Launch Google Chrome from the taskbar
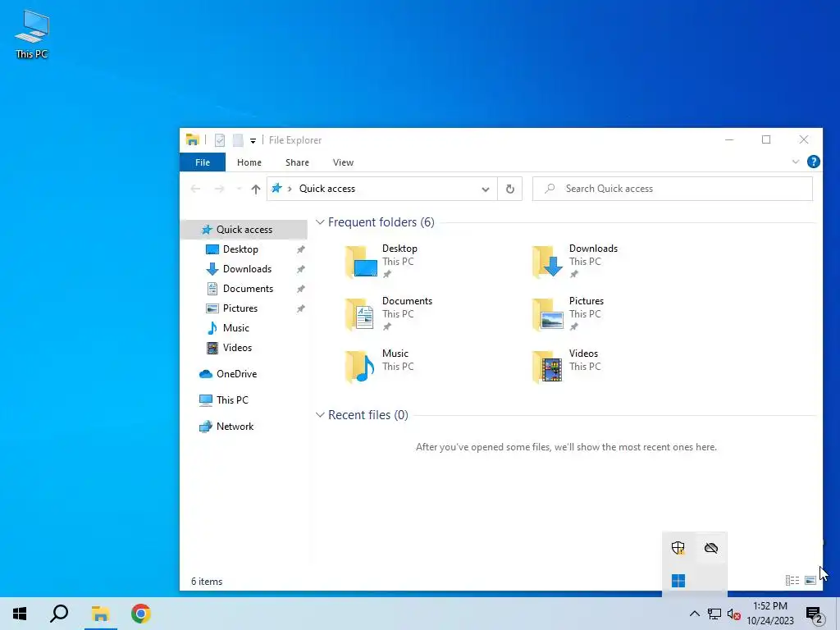This screenshot has width=840, height=630. 141,614
